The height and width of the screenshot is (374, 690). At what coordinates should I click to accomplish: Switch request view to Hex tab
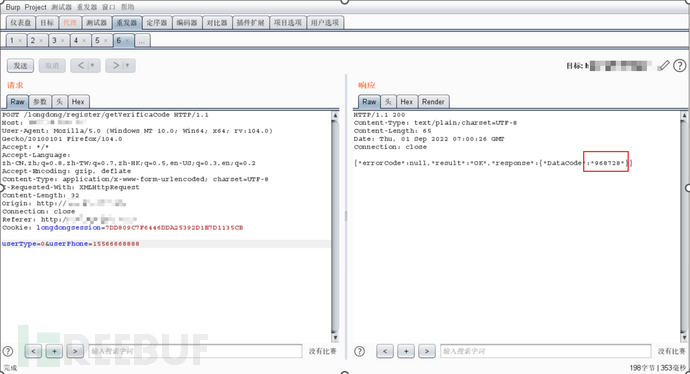click(78, 102)
